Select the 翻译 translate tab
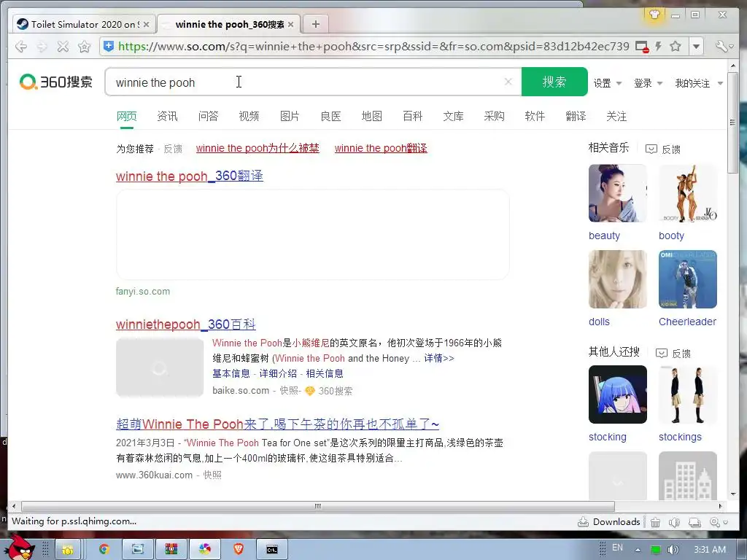 576,116
